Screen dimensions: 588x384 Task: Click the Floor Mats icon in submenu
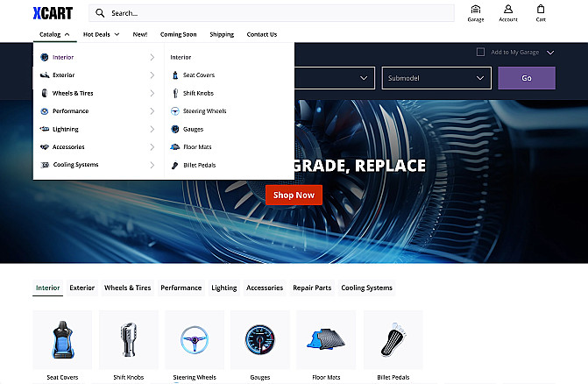(x=175, y=147)
